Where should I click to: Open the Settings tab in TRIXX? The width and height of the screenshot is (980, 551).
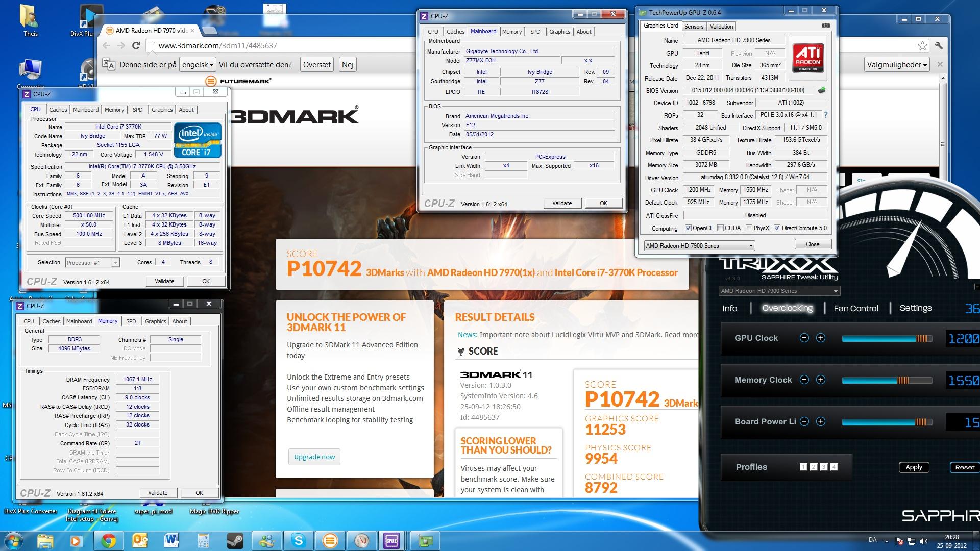(x=916, y=308)
